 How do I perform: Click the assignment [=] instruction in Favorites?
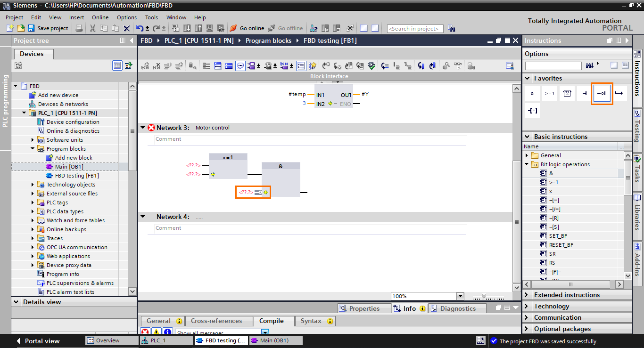pos(532,111)
